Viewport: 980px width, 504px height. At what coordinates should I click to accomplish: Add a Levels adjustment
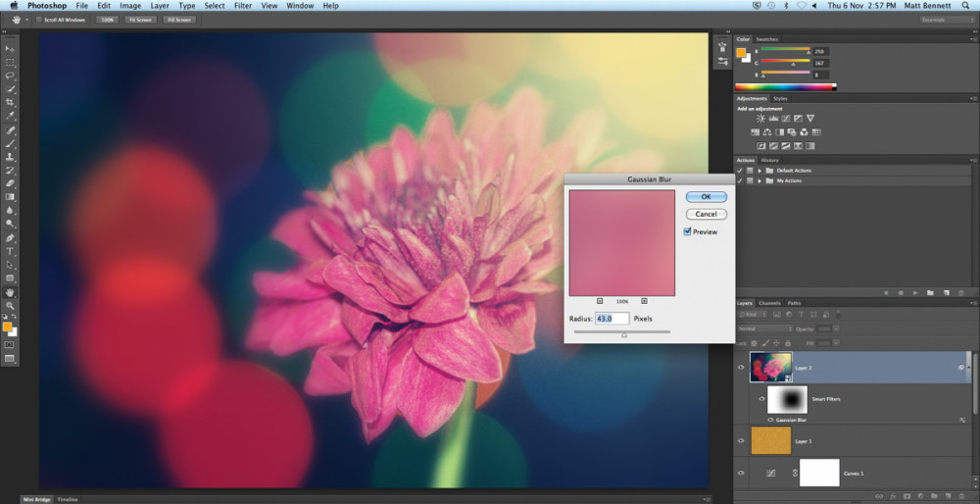tap(773, 119)
